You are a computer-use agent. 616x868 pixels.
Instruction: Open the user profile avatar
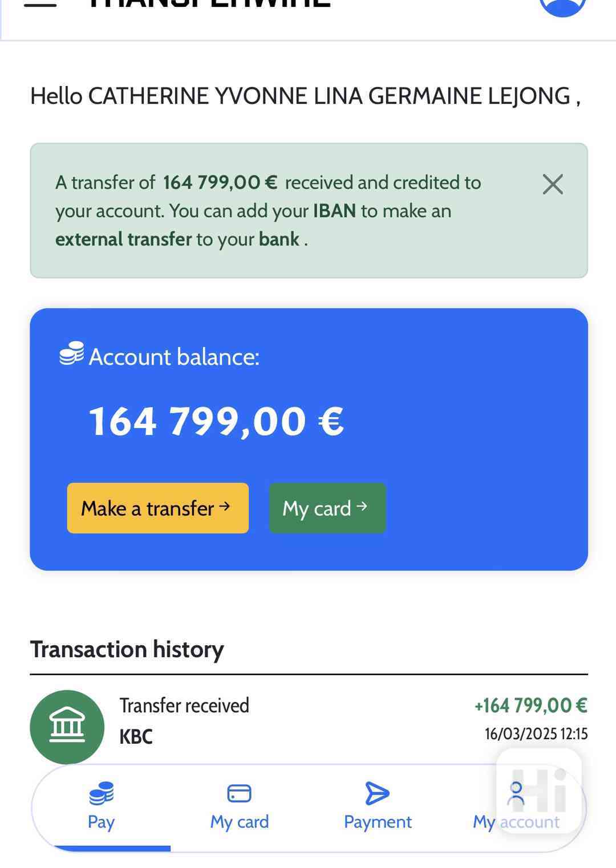click(x=562, y=5)
